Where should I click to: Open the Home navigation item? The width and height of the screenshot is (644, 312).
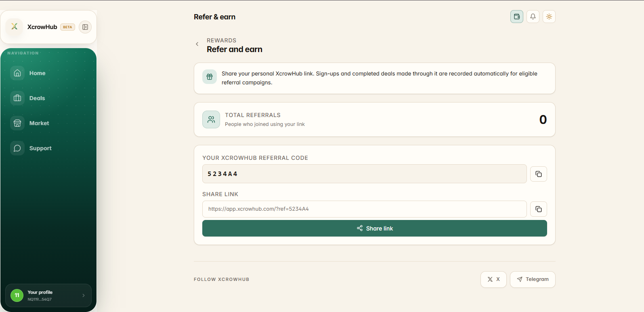(48, 73)
